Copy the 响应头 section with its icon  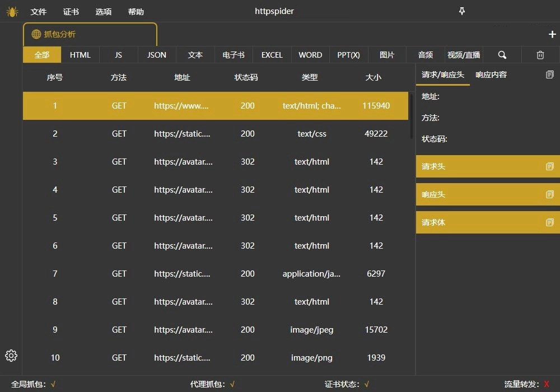point(550,194)
